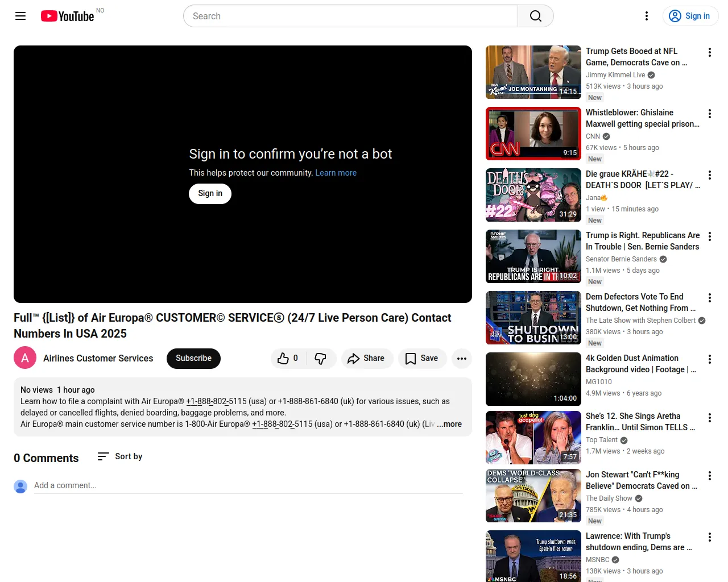Follow the Learn more link
728x582 pixels.
click(x=336, y=173)
